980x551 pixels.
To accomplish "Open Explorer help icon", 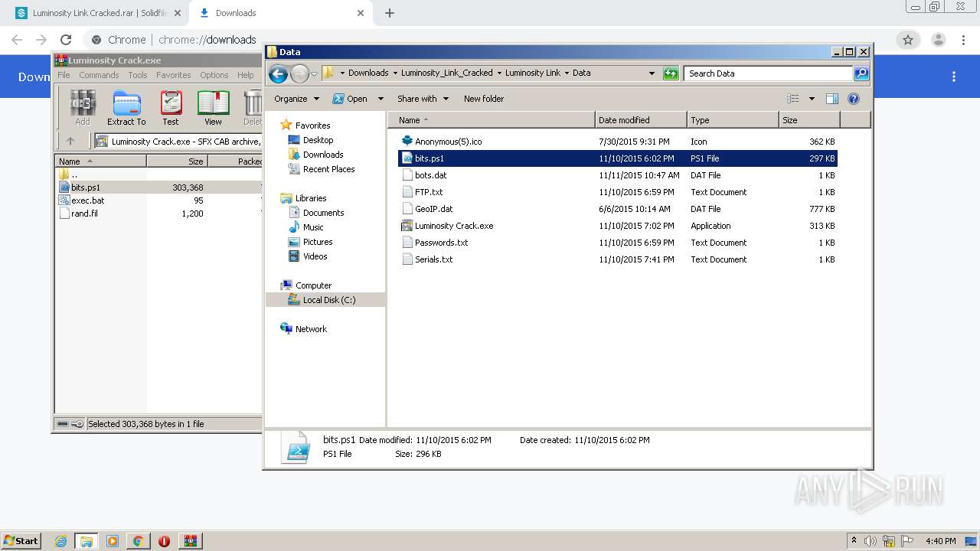I will (x=854, y=99).
